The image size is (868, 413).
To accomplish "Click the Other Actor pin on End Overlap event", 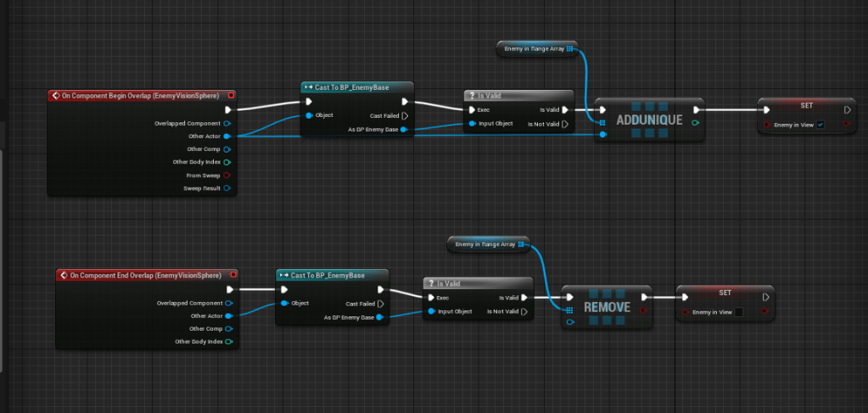I will tap(229, 315).
